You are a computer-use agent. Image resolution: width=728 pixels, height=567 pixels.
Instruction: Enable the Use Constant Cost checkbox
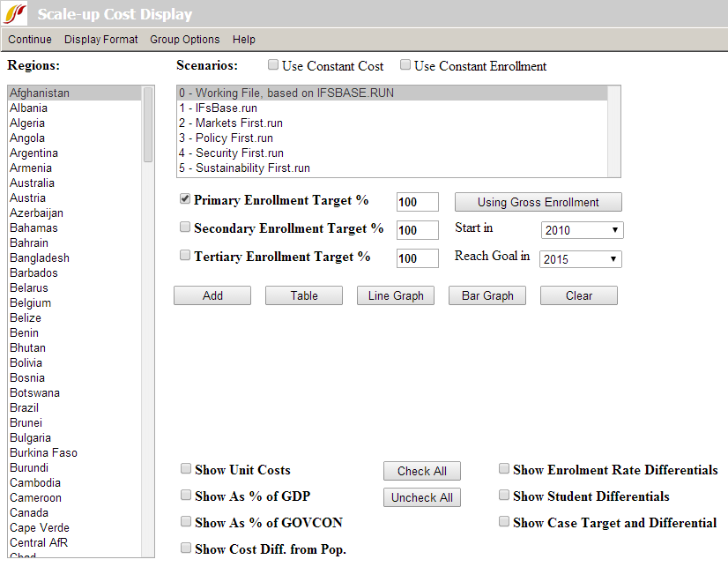274,65
